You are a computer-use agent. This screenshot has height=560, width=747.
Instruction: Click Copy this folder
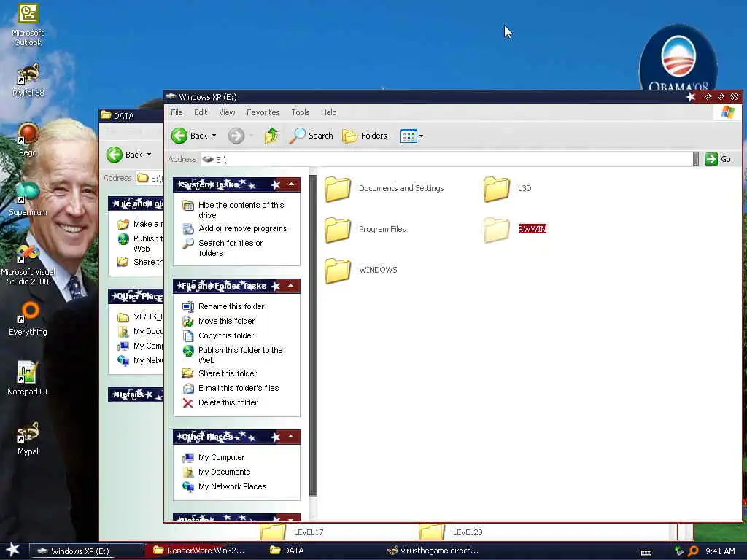226,335
